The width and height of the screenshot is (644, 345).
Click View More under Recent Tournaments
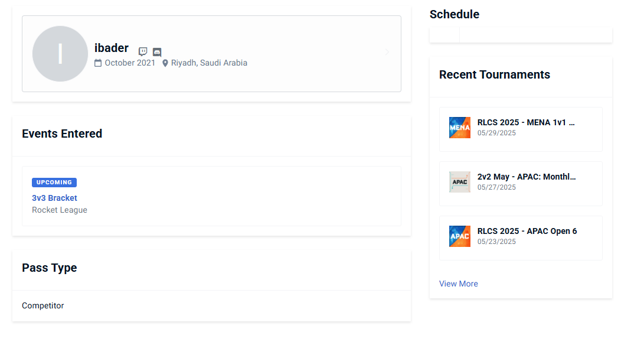tap(459, 284)
